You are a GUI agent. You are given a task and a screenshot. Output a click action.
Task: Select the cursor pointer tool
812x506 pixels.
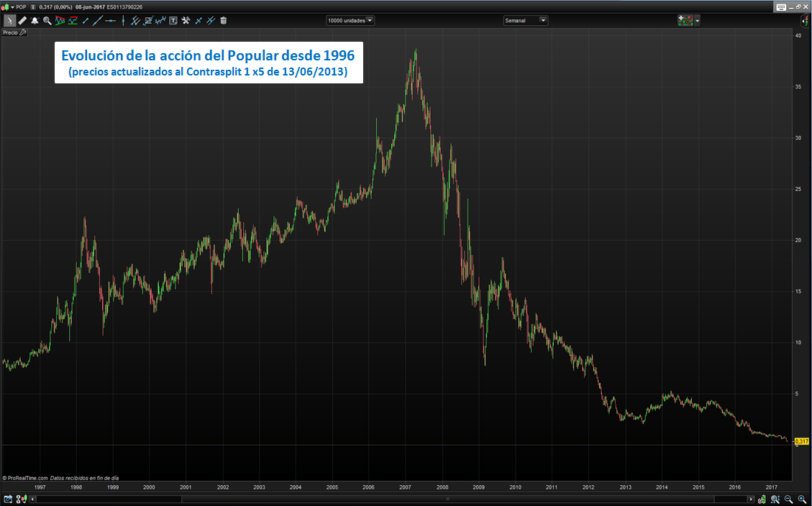(x=9, y=21)
